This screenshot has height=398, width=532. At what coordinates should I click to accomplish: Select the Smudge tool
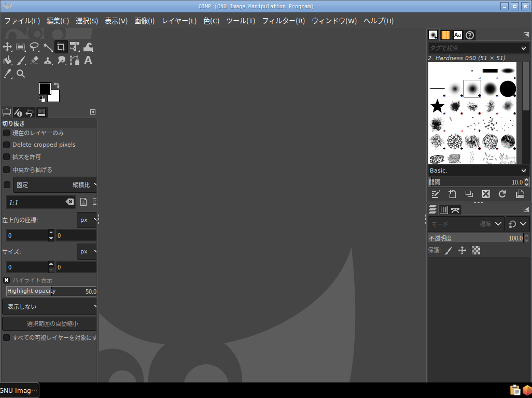61,60
